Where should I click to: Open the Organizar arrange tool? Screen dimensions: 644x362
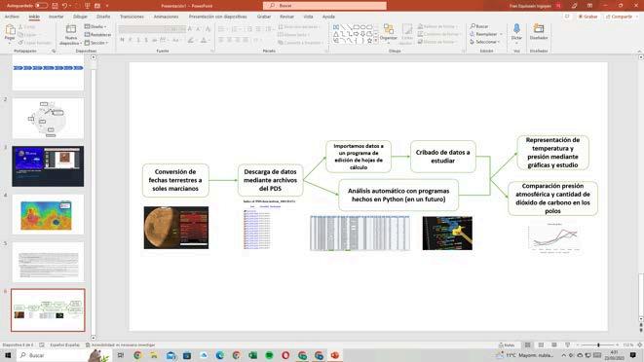[x=389, y=32]
